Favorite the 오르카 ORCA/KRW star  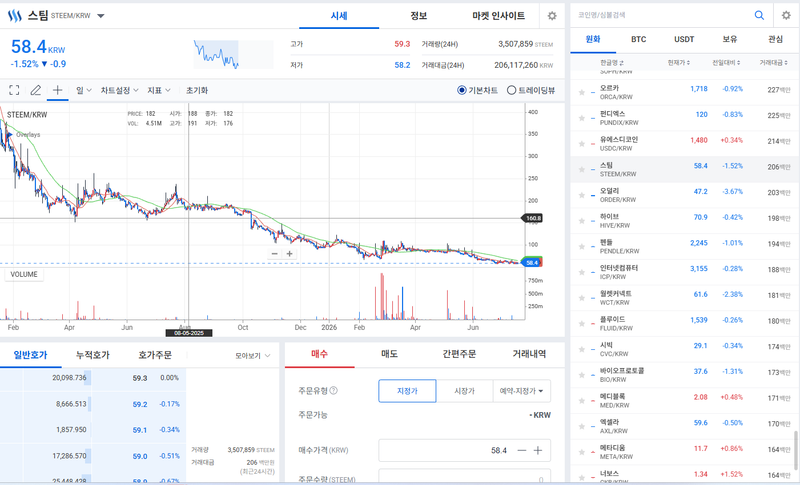click(x=581, y=92)
